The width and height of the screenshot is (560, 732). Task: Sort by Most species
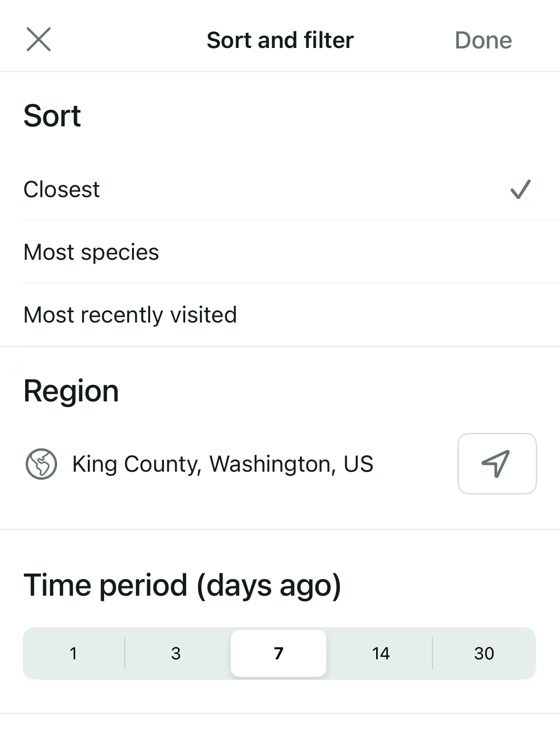pyautogui.click(x=91, y=252)
